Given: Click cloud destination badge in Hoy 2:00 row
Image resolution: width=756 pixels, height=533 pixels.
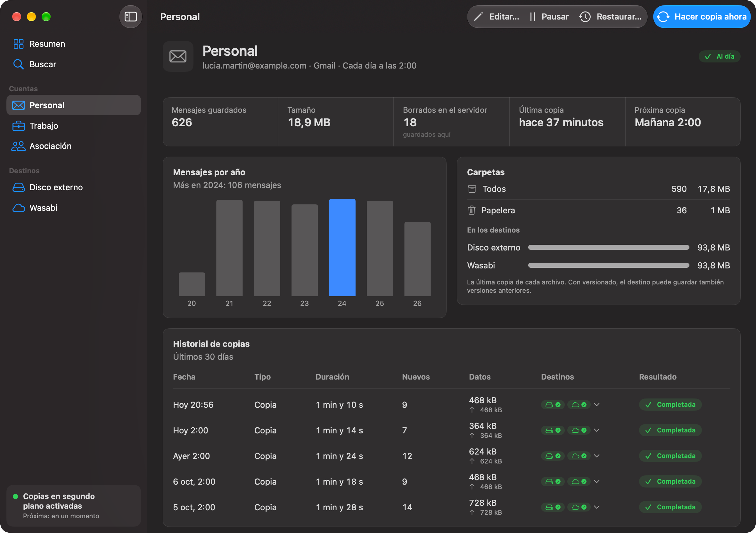Looking at the screenshot, I should [x=579, y=430].
